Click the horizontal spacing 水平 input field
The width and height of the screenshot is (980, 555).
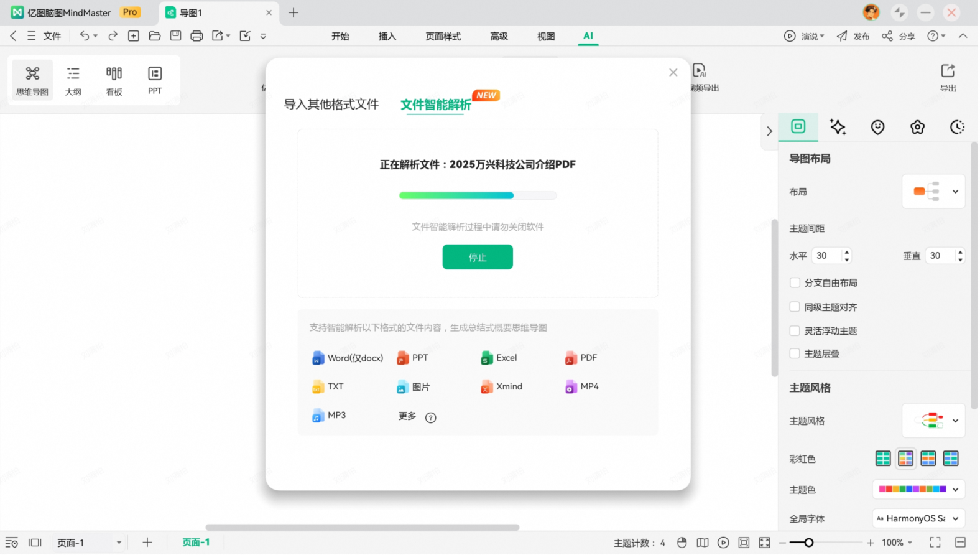click(x=827, y=256)
